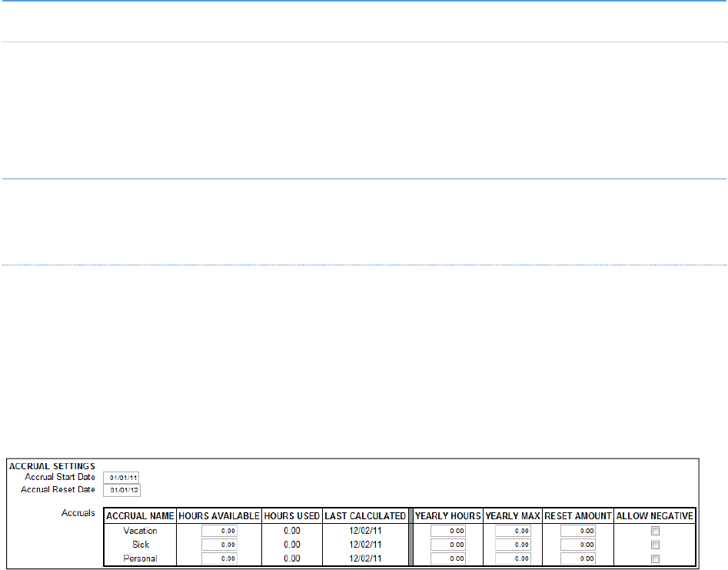Edit Sick Yearly Max field
The width and height of the screenshot is (728, 570).
click(513, 545)
